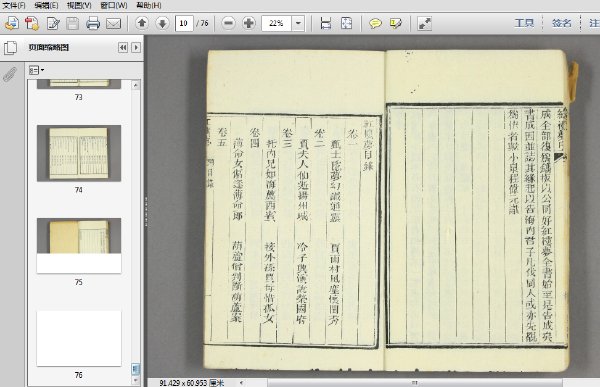Switch to read mode fullscreen icon
Screen dimensions: 600x387
click(424, 23)
